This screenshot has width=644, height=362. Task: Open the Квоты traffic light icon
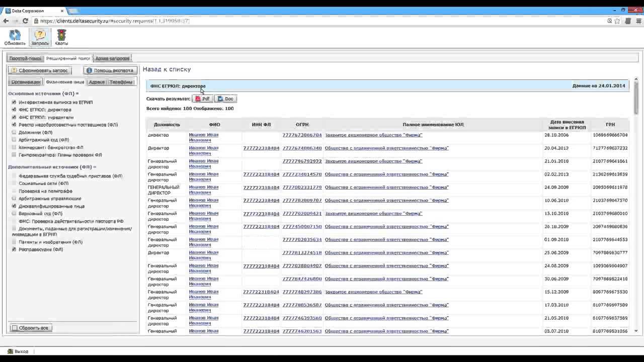(61, 37)
